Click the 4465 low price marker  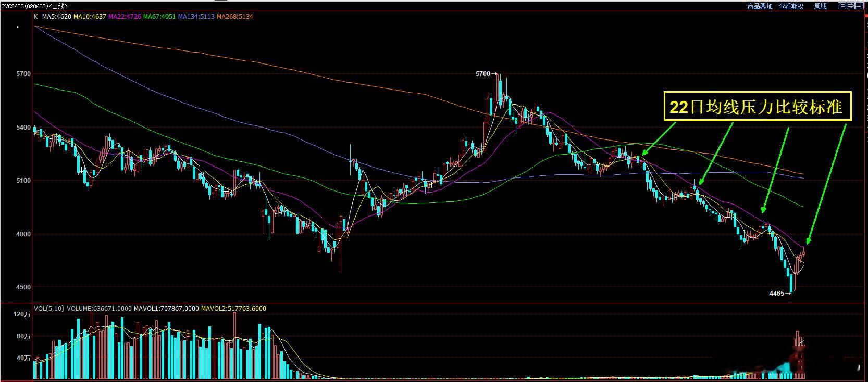pos(777,294)
